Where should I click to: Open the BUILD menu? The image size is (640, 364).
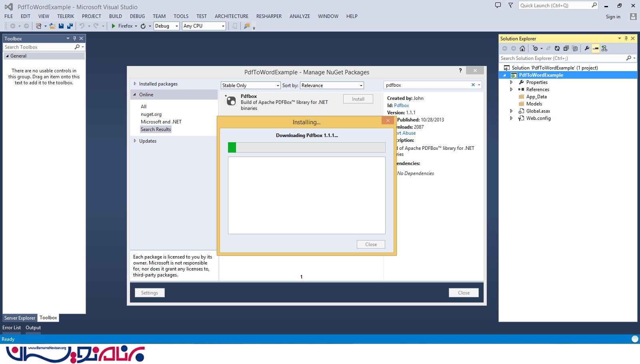[115, 16]
